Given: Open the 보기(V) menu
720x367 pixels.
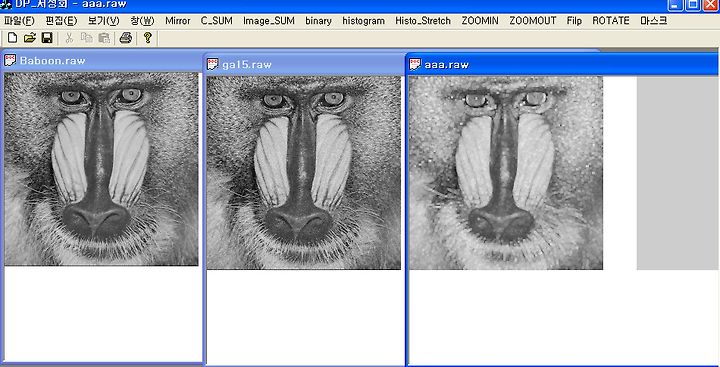Looking at the screenshot, I should [103, 21].
